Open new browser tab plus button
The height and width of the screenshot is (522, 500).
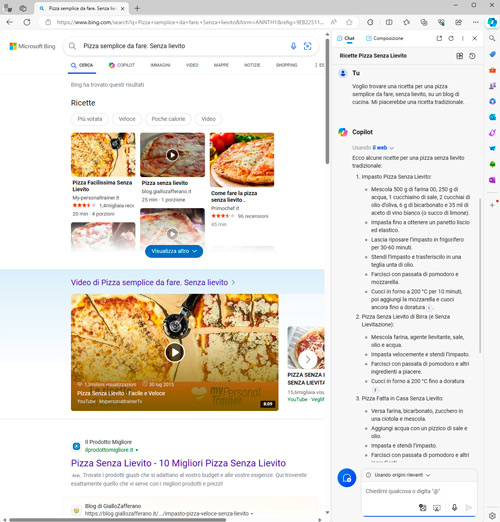click(137, 9)
